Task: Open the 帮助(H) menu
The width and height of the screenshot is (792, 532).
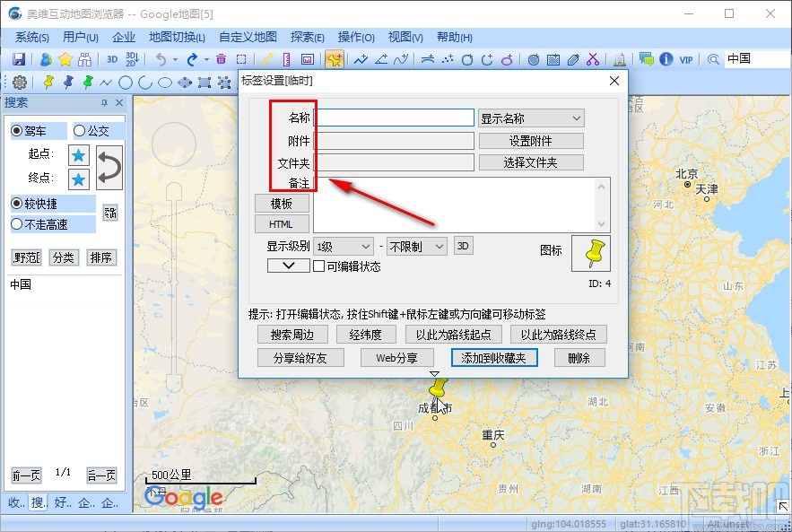Action: coord(455,37)
